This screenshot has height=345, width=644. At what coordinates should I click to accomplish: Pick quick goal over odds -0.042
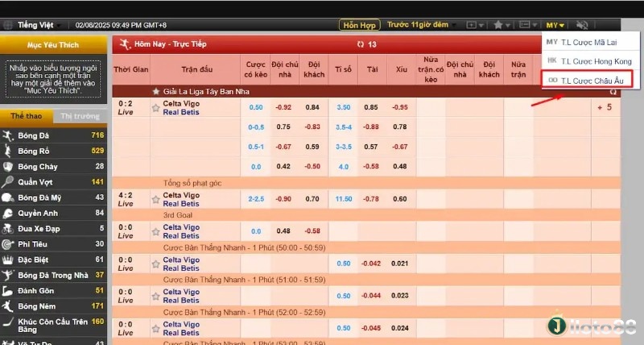(x=371, y=264)
